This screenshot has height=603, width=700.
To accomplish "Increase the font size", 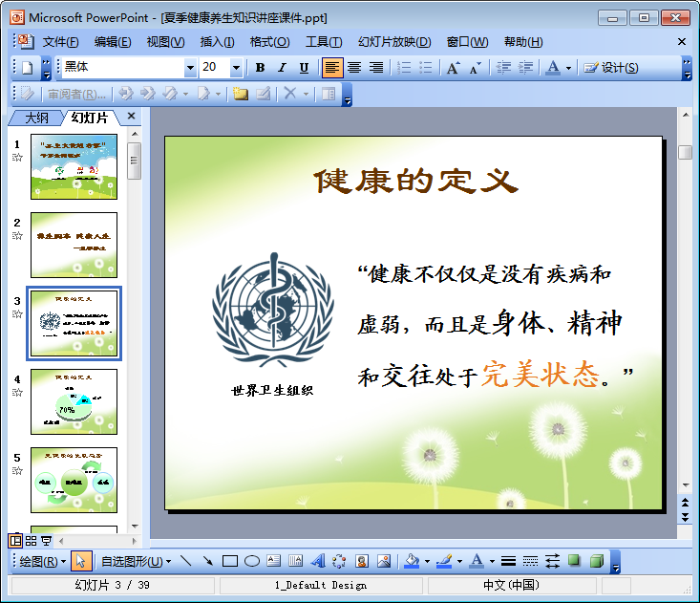I will (x=453, y=68).
